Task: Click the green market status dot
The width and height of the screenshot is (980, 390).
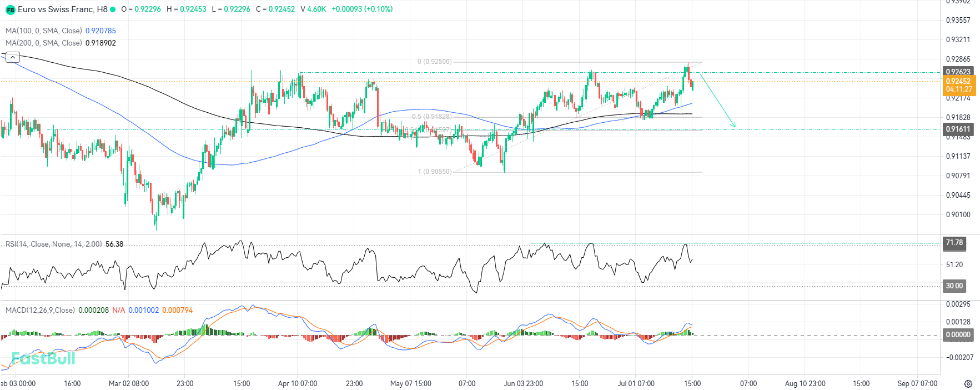Action: 113,9
